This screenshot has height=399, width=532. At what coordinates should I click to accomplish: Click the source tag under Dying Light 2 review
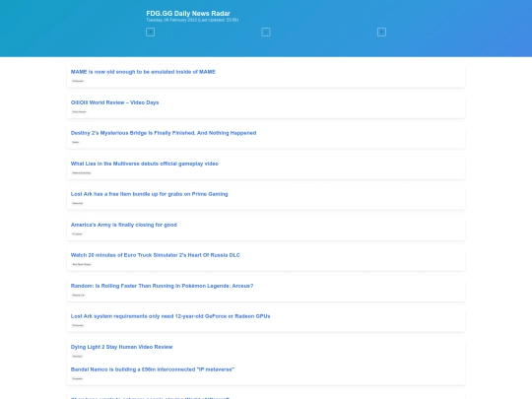[x=77, y=356]
